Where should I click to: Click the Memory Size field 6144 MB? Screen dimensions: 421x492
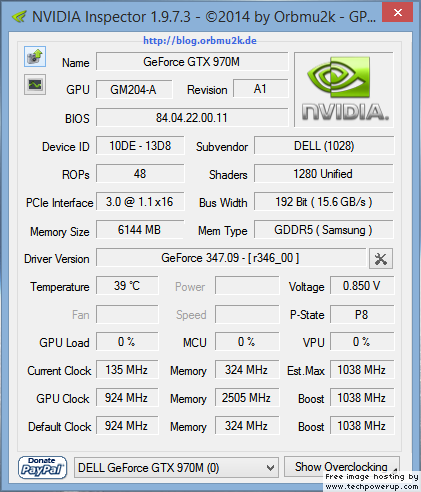click(x=140, y=230)
